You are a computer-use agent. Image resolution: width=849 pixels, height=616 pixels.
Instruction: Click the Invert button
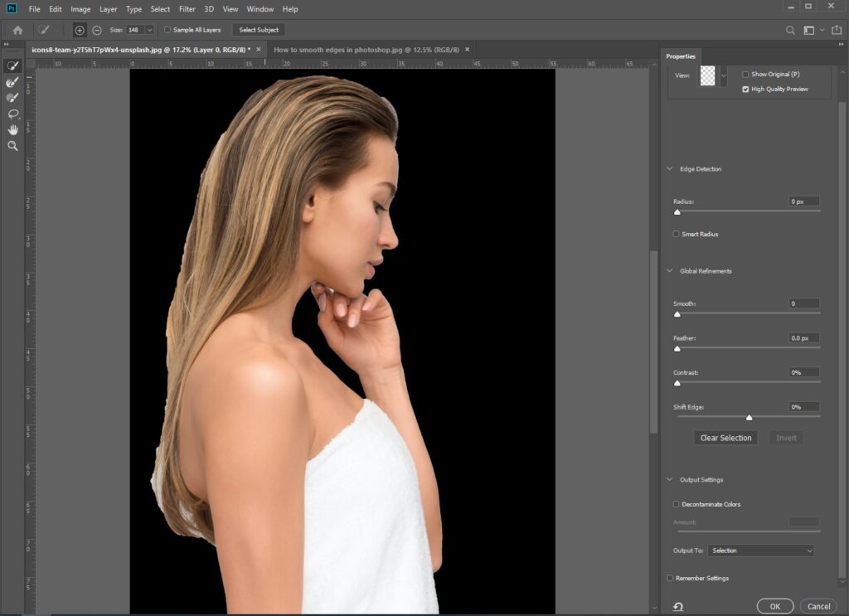click(786, 438)
